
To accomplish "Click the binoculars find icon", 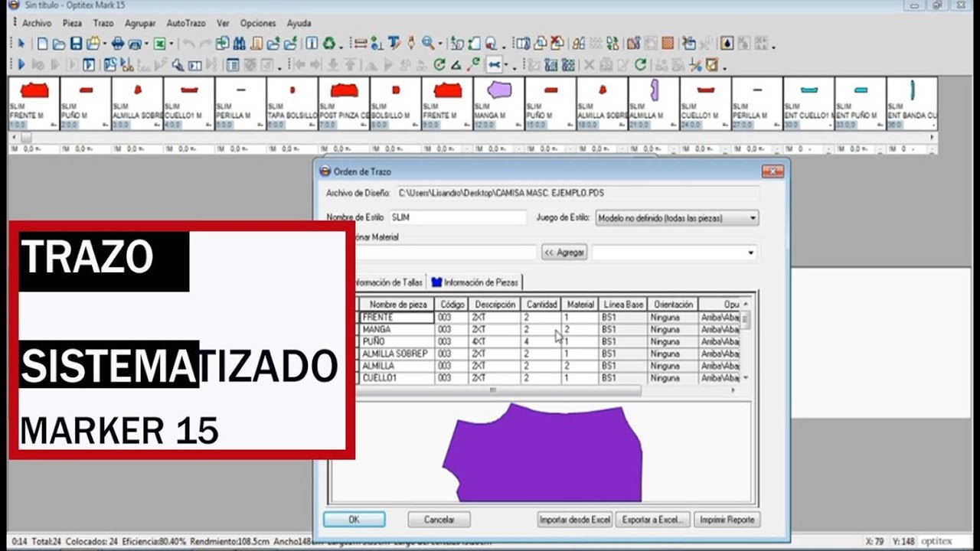I will [239, 44].
